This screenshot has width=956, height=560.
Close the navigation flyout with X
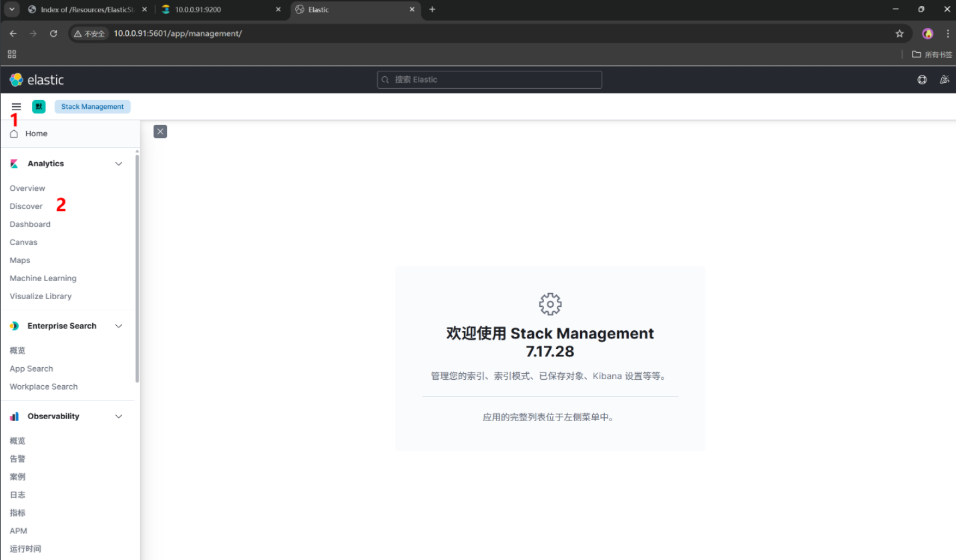[160, 131]
